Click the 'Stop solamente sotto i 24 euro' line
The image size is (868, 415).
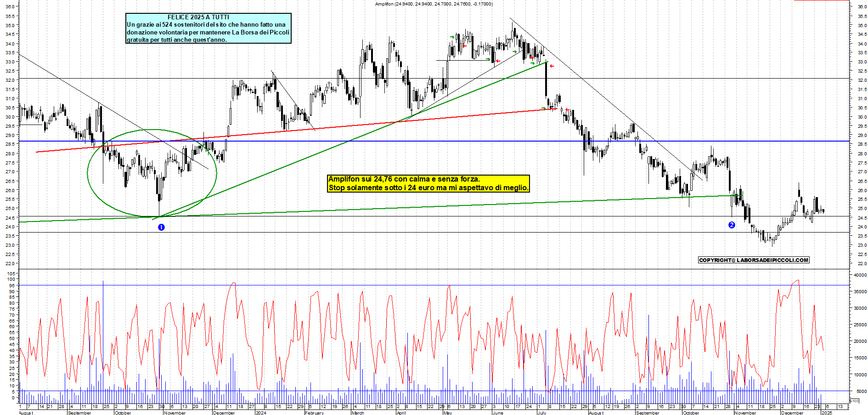click(428, 188)
